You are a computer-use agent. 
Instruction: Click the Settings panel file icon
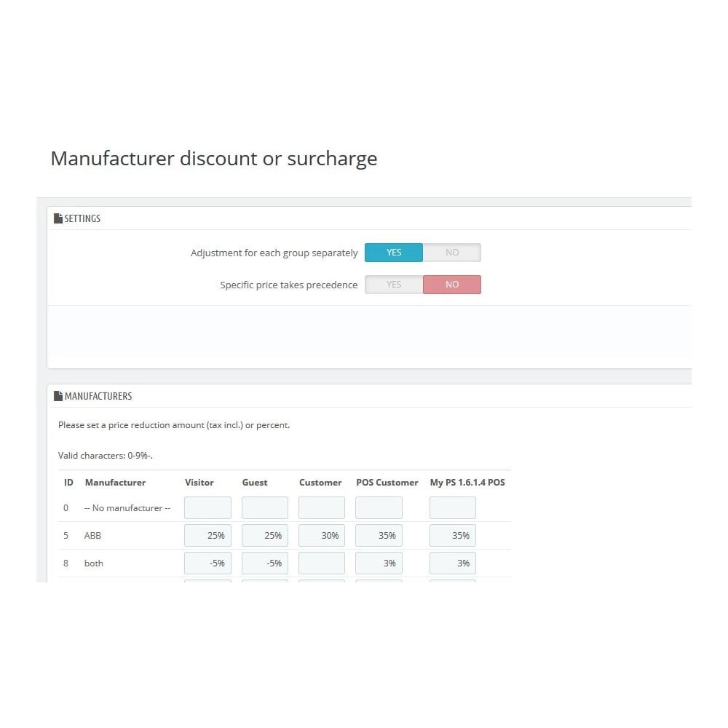pyautogui.click(x=58, y=218)
